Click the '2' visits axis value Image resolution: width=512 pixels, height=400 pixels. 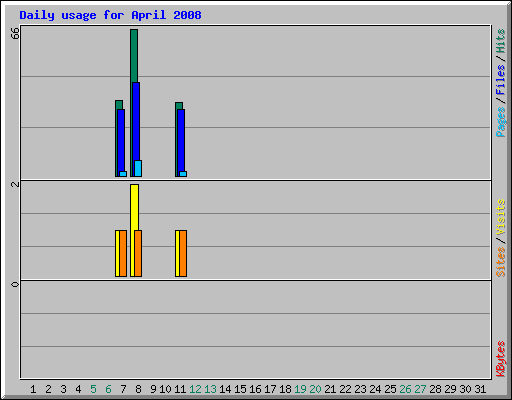[x=15, y=184]
